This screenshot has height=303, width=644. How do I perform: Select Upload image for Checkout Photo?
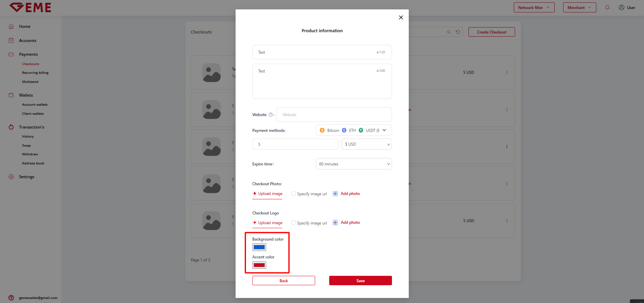click(255, 194)
